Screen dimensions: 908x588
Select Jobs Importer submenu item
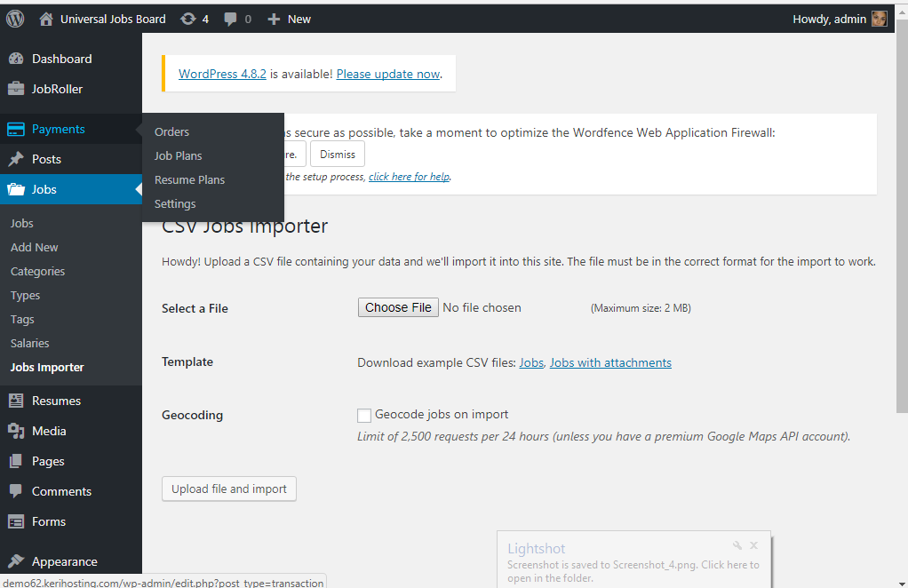47,368
